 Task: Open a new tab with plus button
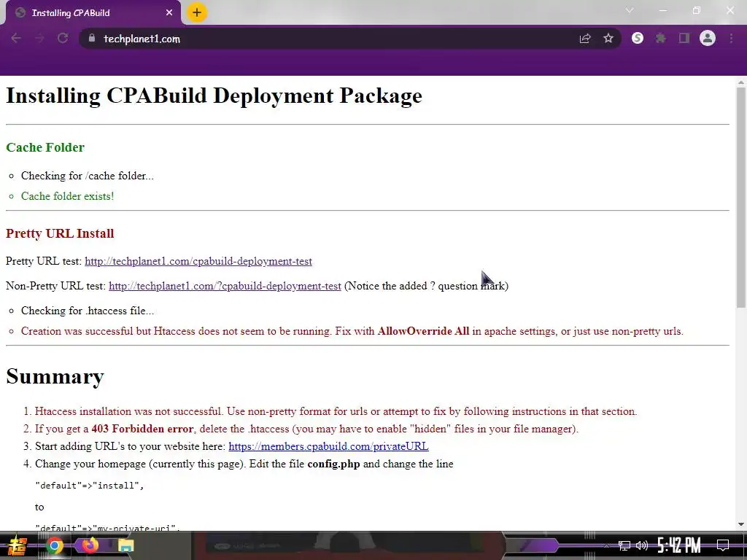click(197, 12)
